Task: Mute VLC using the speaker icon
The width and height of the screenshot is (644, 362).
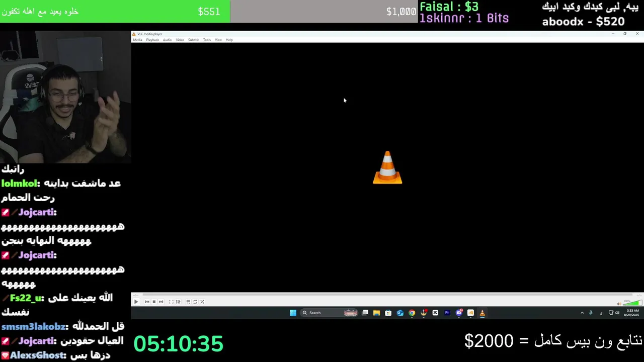Action: click(619, 303)
